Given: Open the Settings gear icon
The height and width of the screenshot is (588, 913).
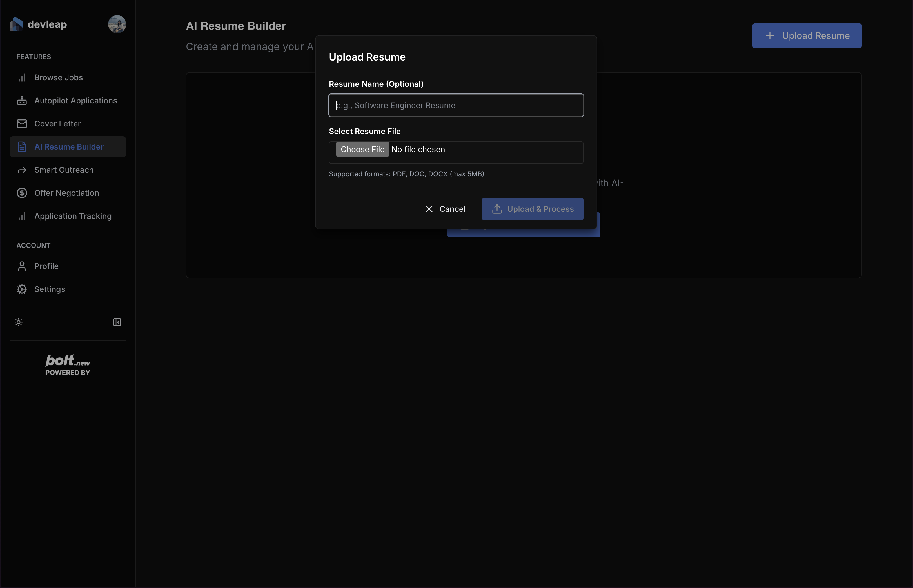Looking at the screenshot, I should [x=22, y=289].
